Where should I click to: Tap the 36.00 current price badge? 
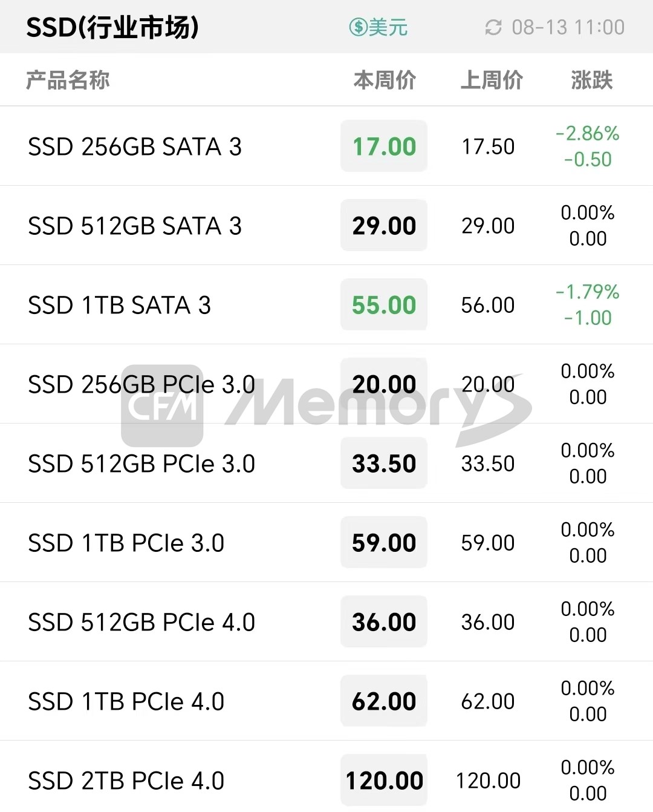coord(384,622)
